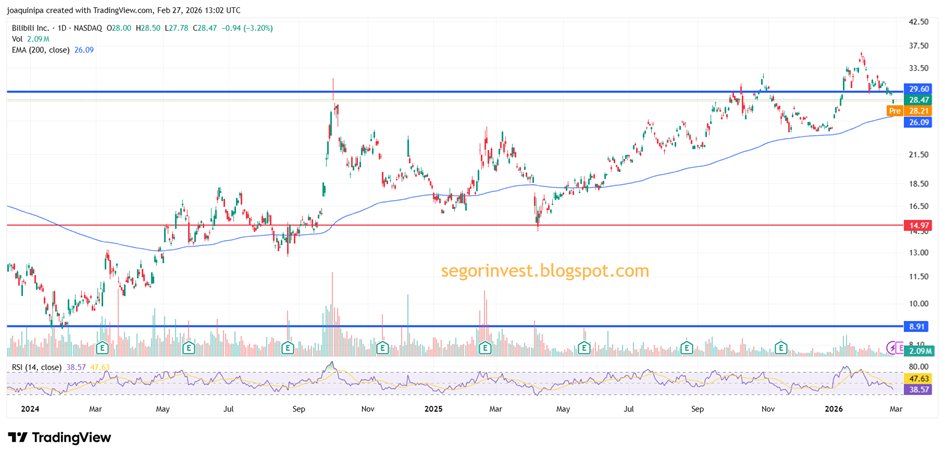
Task: Select the May 2025 earnings marker
Action: coord(583,348)
